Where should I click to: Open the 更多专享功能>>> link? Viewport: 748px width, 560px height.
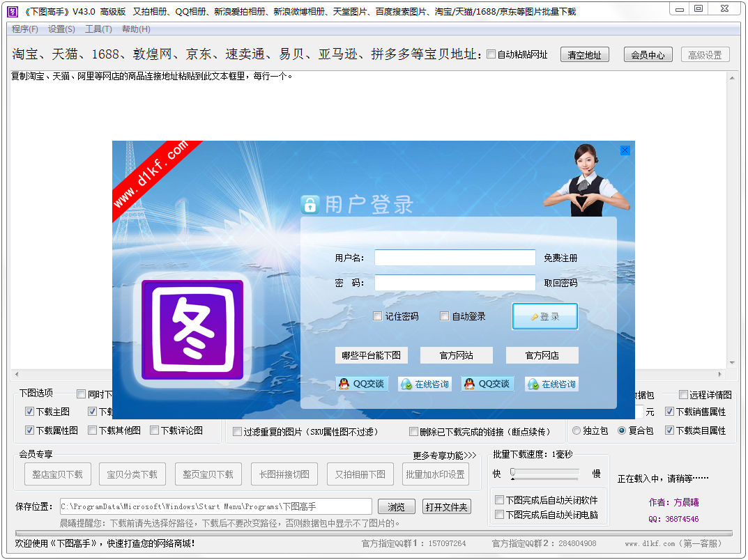click(445, 456)
